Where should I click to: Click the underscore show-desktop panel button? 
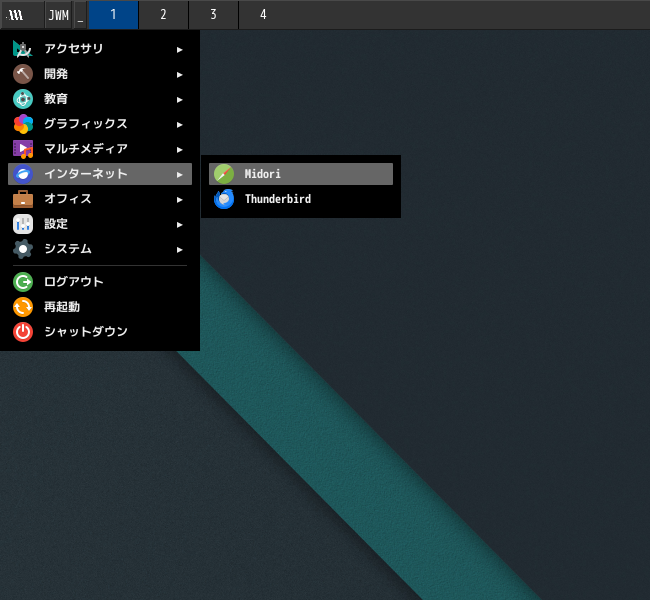click(80, 15)
